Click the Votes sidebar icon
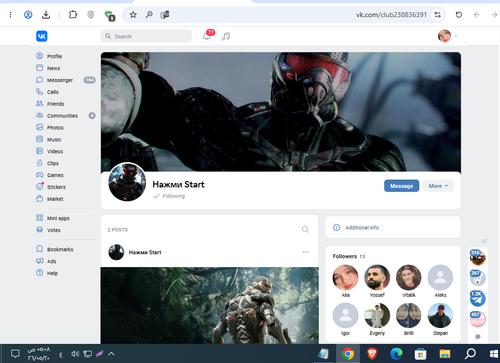500x363 pixels. coord(39,230)
